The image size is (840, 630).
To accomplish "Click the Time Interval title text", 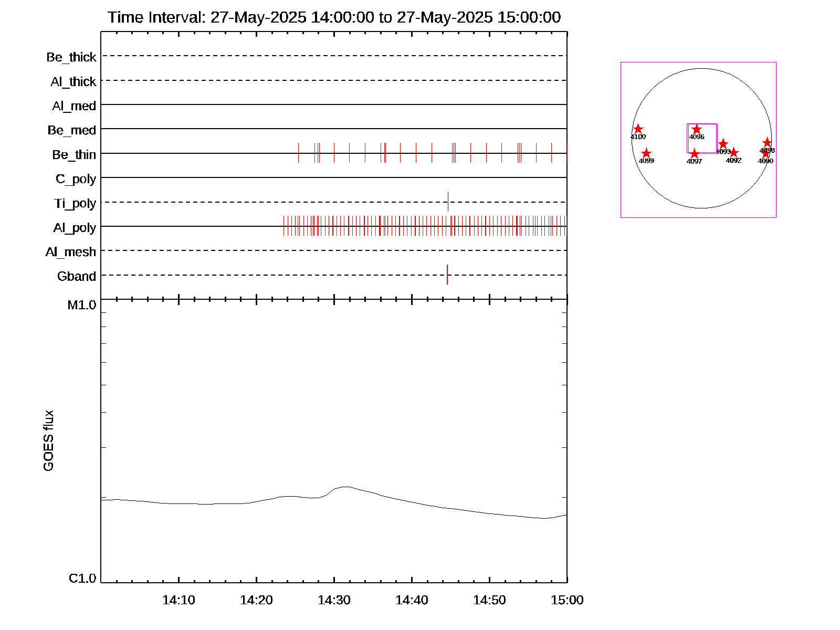I will point(334,17).
